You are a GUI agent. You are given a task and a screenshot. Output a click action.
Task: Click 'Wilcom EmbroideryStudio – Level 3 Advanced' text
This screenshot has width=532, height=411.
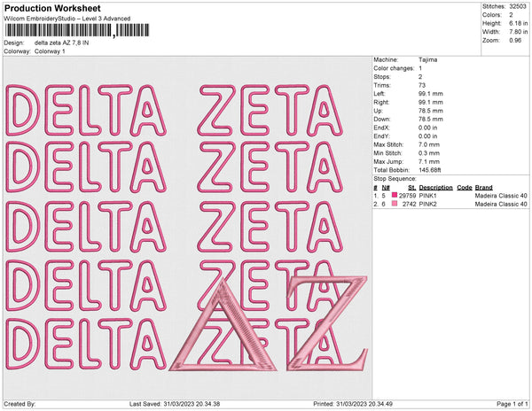point(67,19)
